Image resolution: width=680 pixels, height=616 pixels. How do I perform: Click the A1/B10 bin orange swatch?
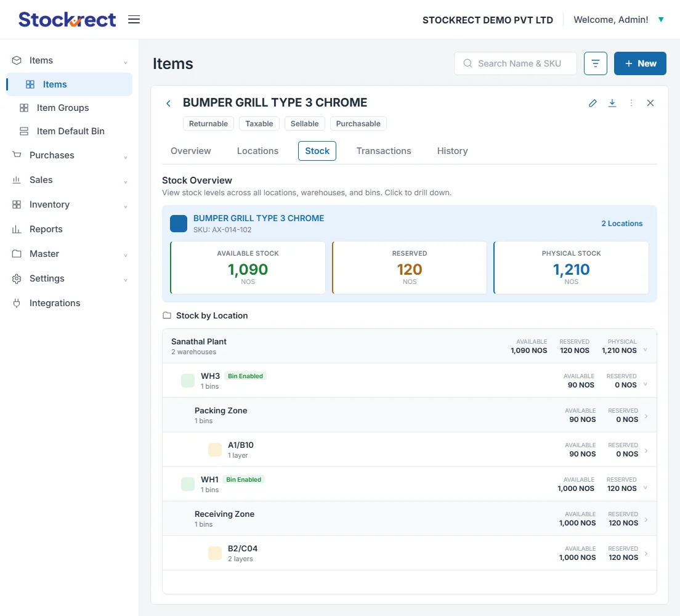tap(215, 450)
